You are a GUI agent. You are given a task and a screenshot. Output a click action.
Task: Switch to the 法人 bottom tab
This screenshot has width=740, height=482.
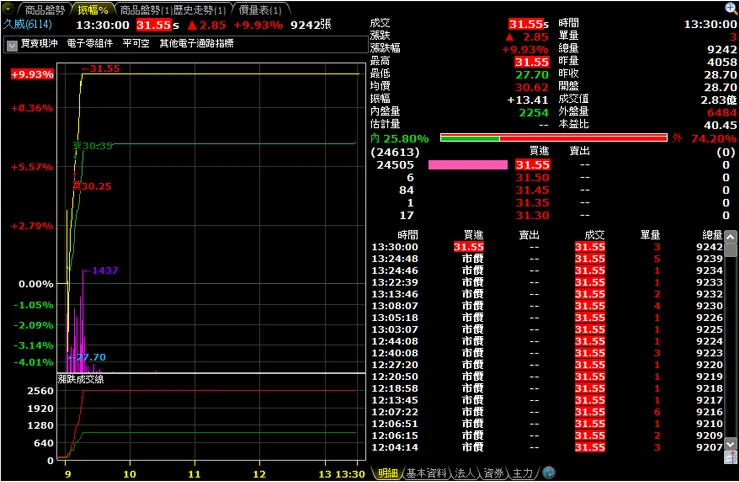pyautogui.click(x=464, y=473)
